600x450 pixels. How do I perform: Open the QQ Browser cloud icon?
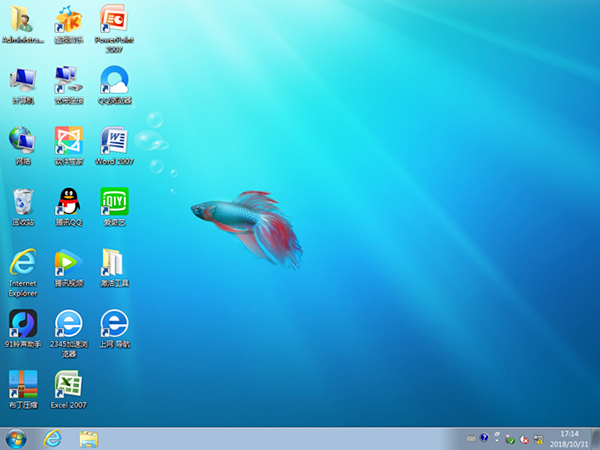[114, 80]
